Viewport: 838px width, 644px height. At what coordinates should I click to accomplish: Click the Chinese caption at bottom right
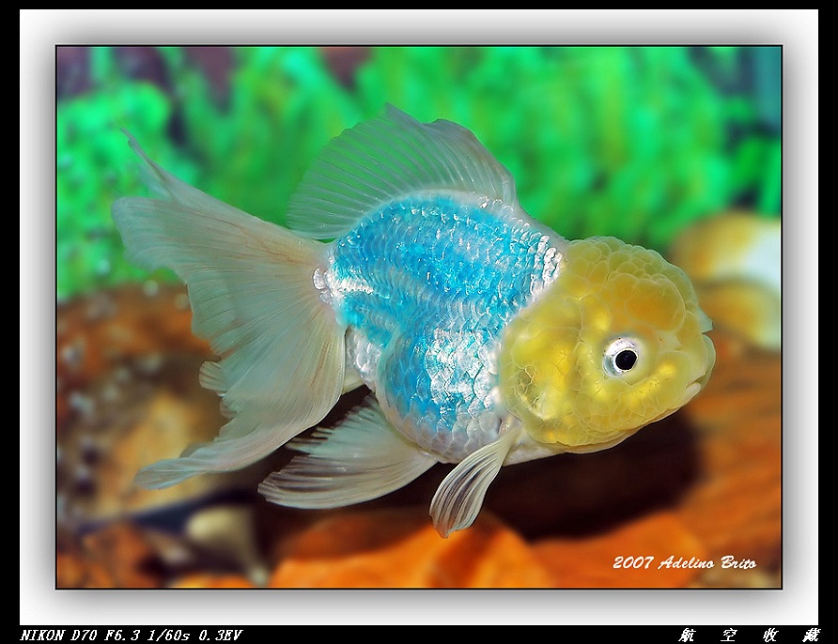(748, 635)
